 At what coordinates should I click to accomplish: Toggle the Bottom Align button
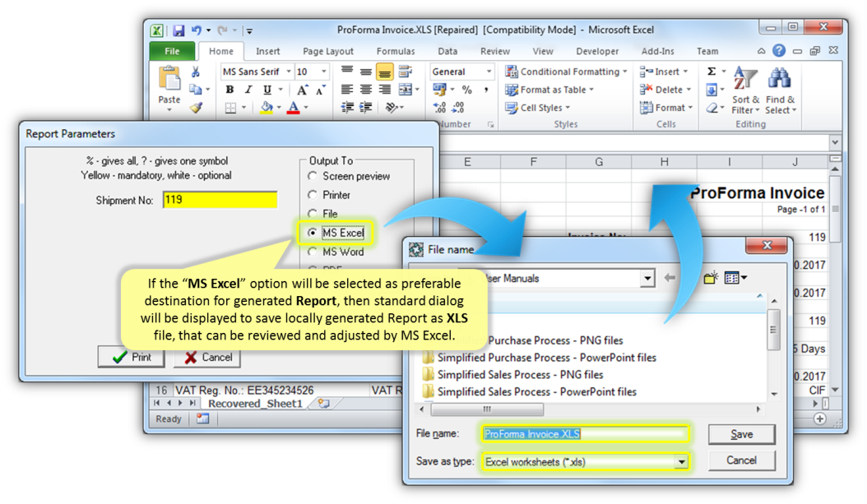point(384,72)
